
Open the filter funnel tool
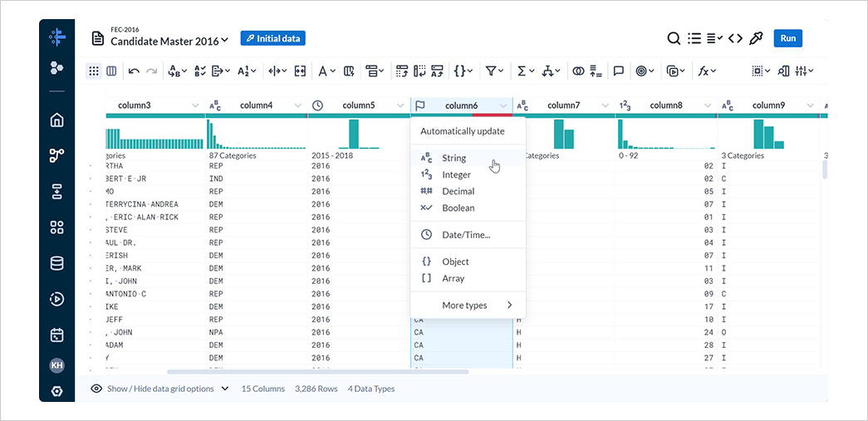click(x=494, y=71)
